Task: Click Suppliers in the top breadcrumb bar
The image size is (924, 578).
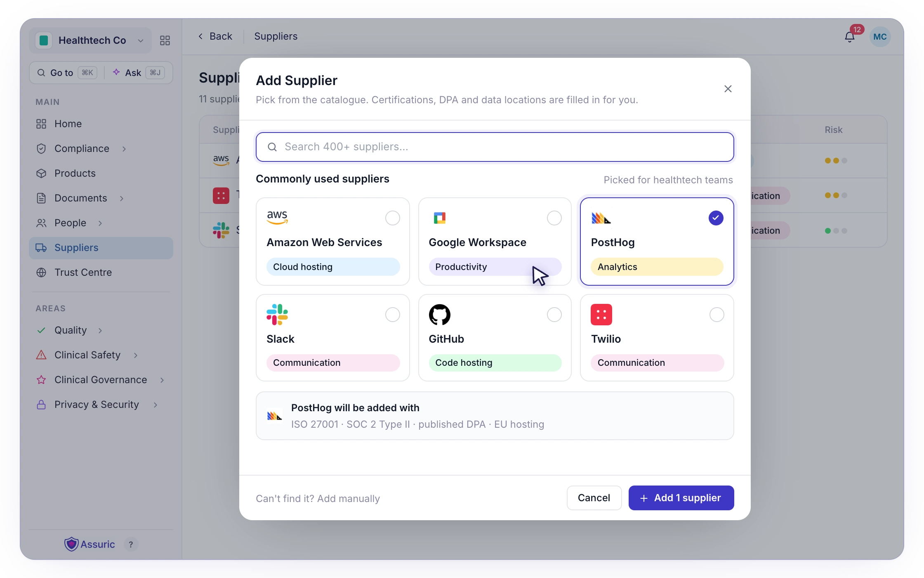Action: [276, 36]
